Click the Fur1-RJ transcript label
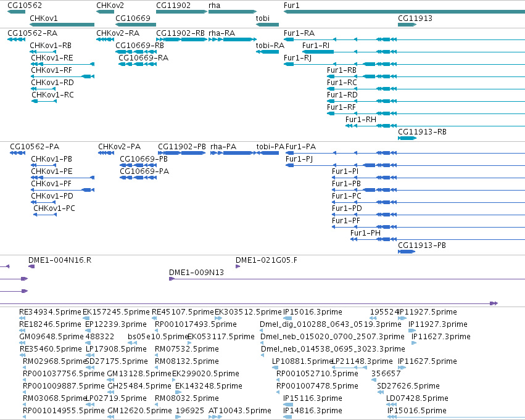Viewport: 525px width, 420px height. [x=297, y=58]
